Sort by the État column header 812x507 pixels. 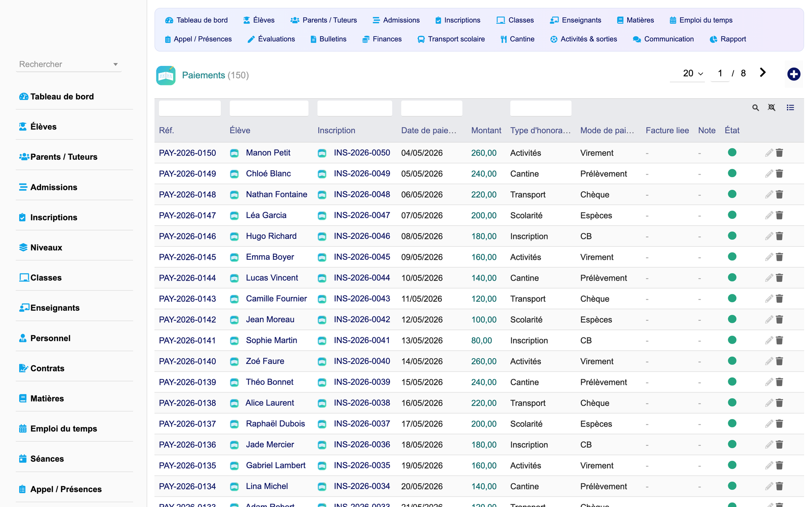tap(732, 131)
